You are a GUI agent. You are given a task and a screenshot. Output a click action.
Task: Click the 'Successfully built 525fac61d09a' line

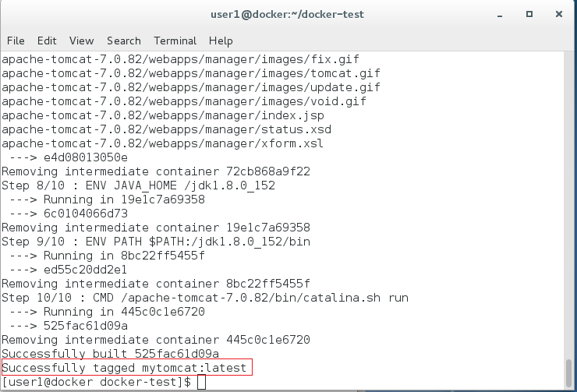tap(111, 354)
